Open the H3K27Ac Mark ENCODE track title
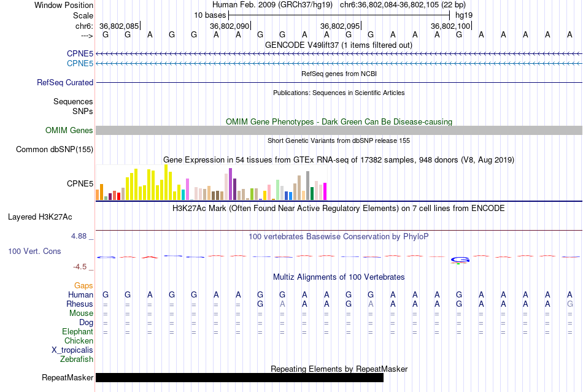 (x=338, y=208)
